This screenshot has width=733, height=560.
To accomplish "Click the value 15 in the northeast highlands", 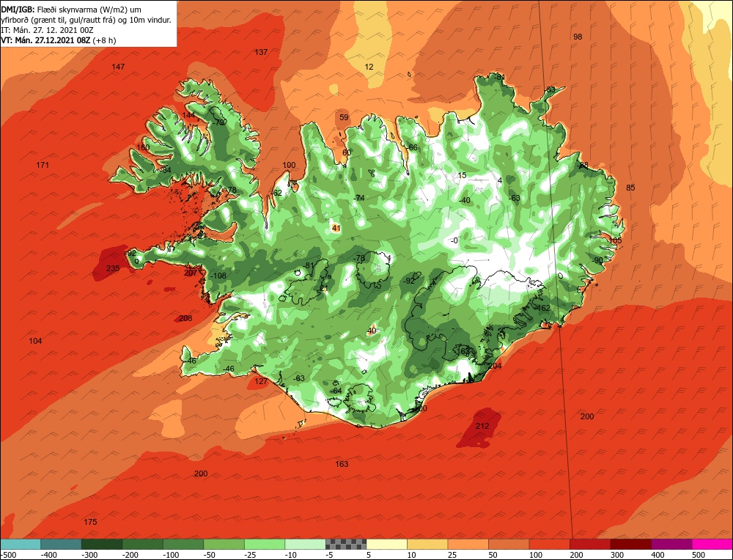I will click(x=462, y=175).
